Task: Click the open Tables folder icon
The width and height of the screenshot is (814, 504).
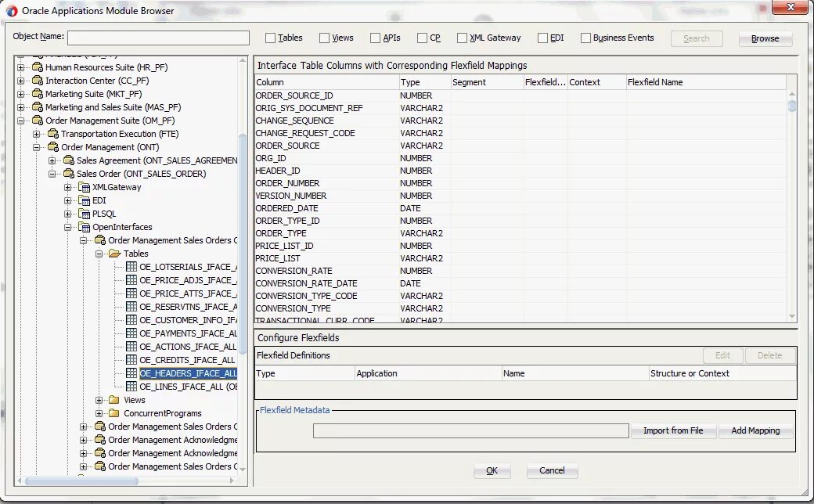Action: (x=115, y=254)
